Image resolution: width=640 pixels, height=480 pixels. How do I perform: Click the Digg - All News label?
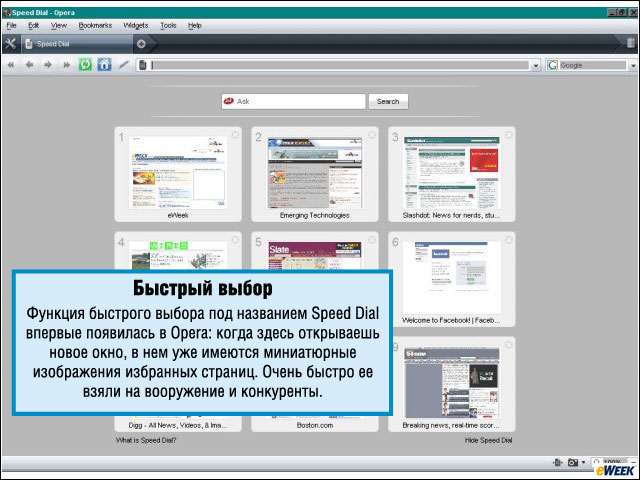point(178,425)
